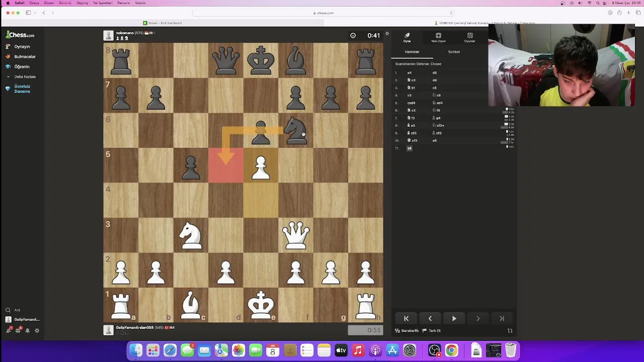Image resolution: width=644 pixels, height=362 pixels.
Task: Open Google Chrome from the Dock
Action: coord(452,350)
